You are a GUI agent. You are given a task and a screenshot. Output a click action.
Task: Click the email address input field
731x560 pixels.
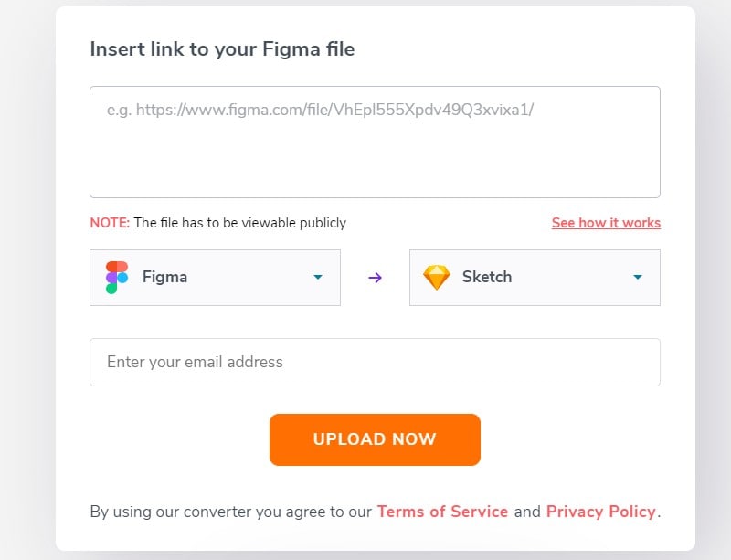click(x=375, y=362)
